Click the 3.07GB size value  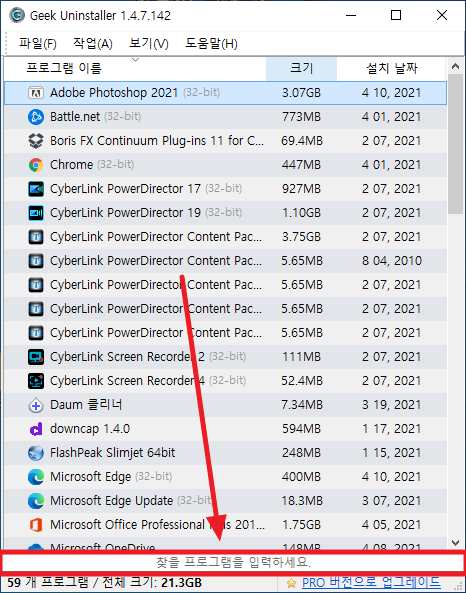pyautogui.click(x=301, y=93)
